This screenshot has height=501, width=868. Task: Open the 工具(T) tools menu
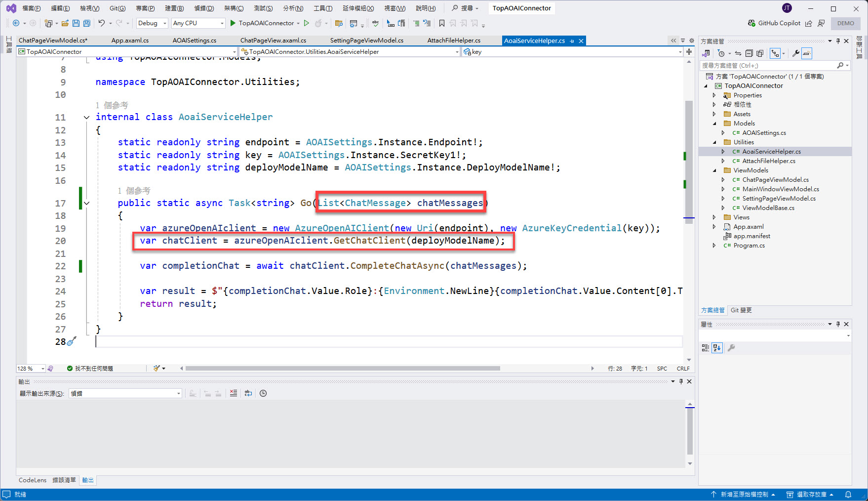323,8
